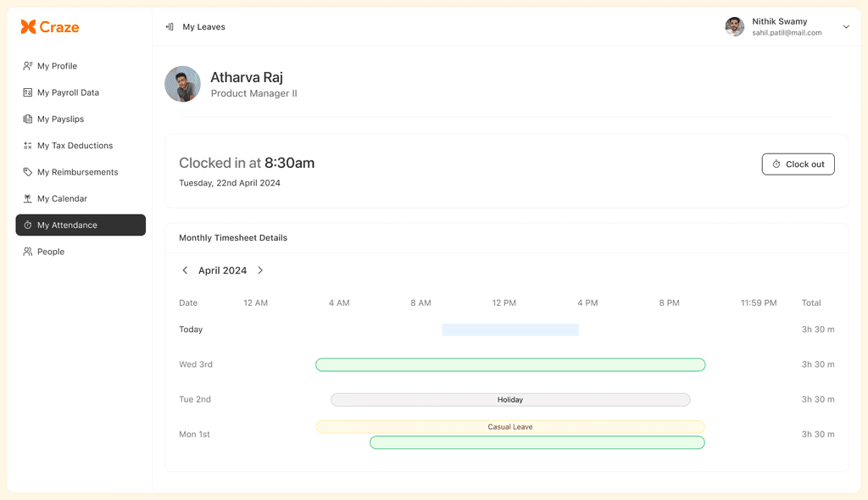Go to previous month arrow

185,270
